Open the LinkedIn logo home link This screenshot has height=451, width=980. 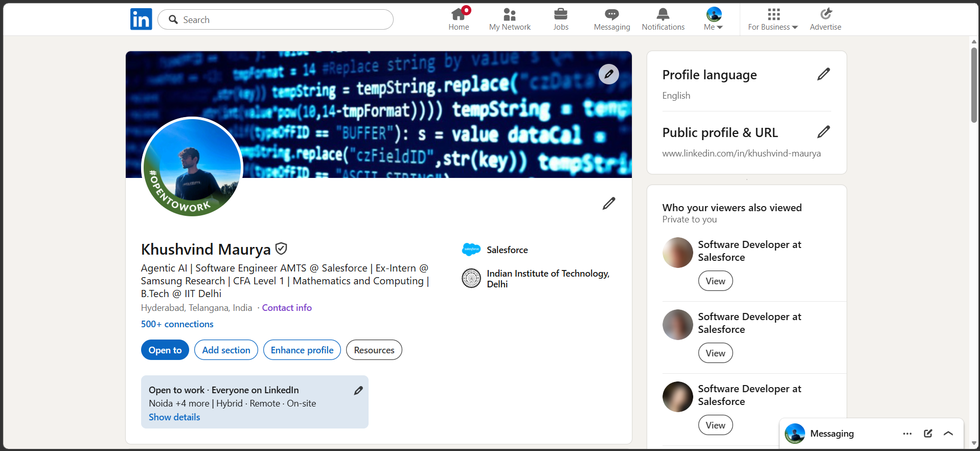point(141,19)
